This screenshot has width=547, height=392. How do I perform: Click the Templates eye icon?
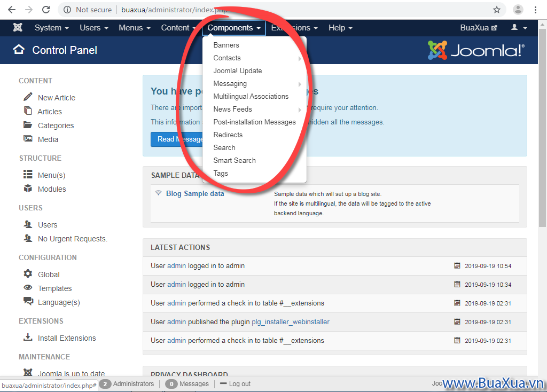point(28,288)
